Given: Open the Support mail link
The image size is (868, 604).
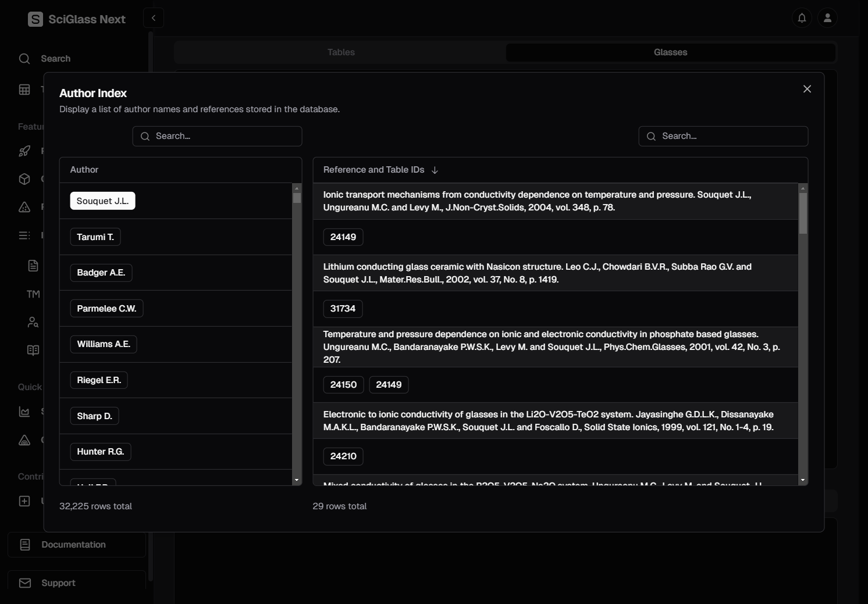Looking at the screenshot, I should [x=58, y=583].
